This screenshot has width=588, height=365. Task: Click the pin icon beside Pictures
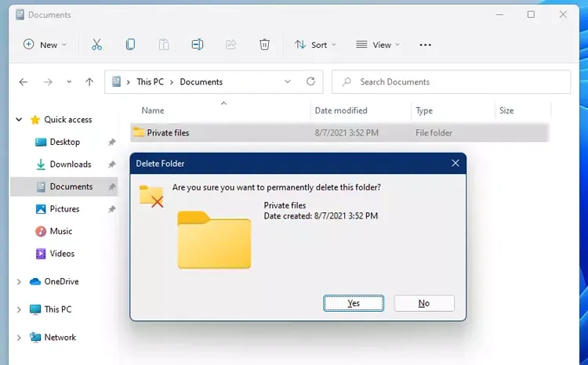pyautogui.click(x=112, y=209)
